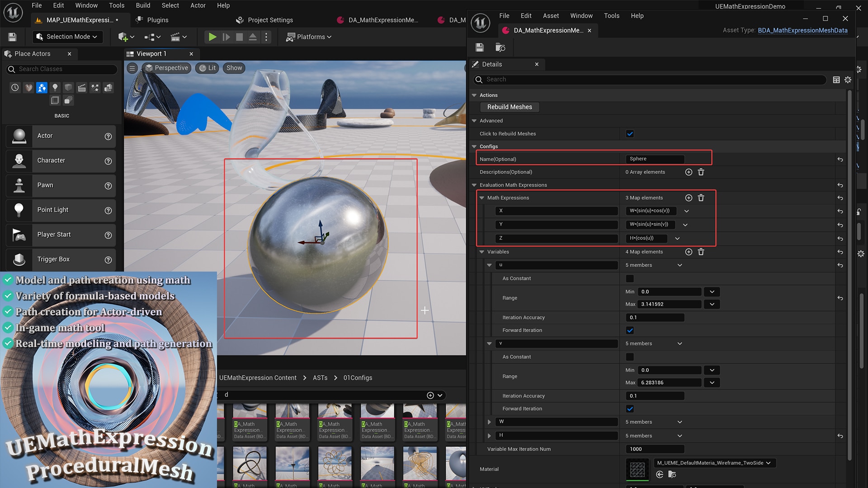Collapse the Variables section
Viewport: 868px width, 488px height.
click(481, 252)
